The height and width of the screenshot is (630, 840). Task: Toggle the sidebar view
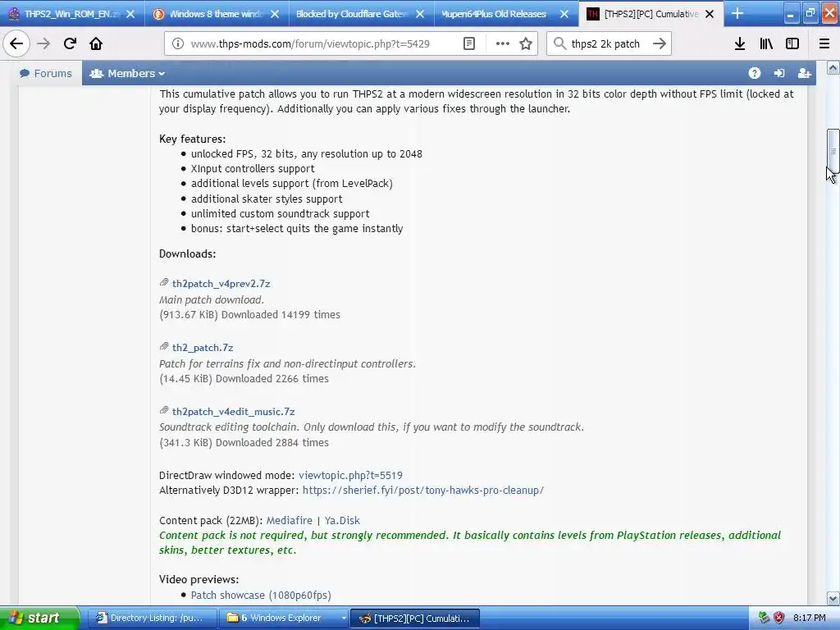pyautogui.click(x=792, y=43)
